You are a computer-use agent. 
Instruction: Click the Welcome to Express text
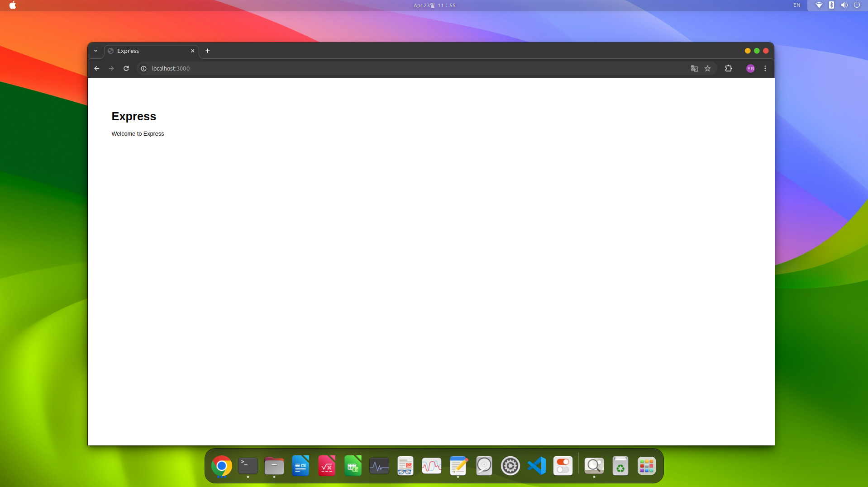138,134
